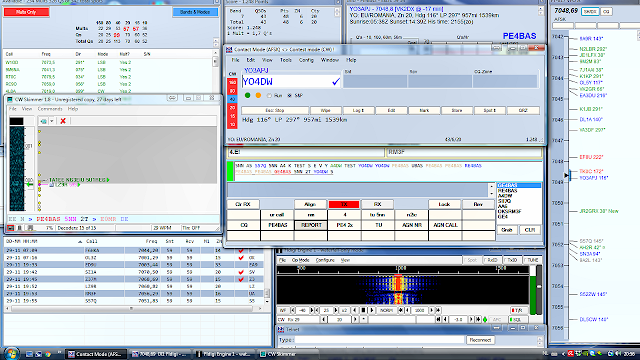Click the WF waterfall mode button
This screenshot has height=360, width=640.
(x=282, y=310)
